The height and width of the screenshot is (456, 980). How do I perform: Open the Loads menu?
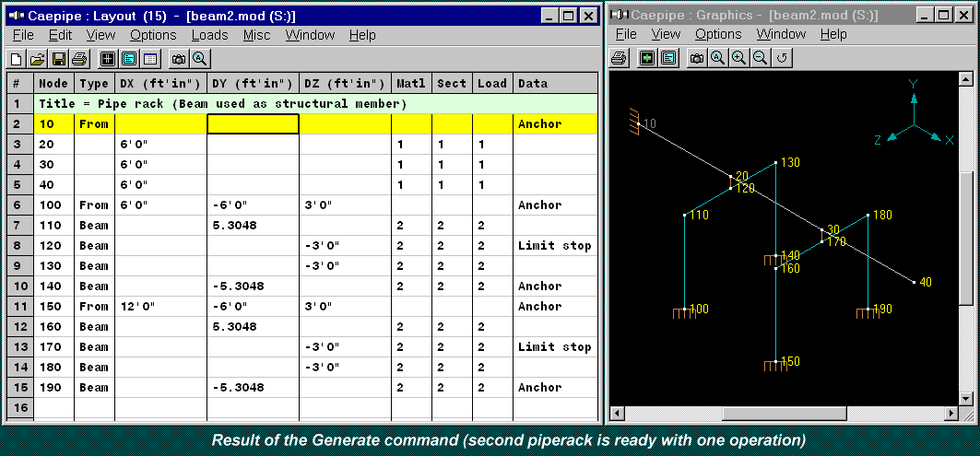point(210,36)
